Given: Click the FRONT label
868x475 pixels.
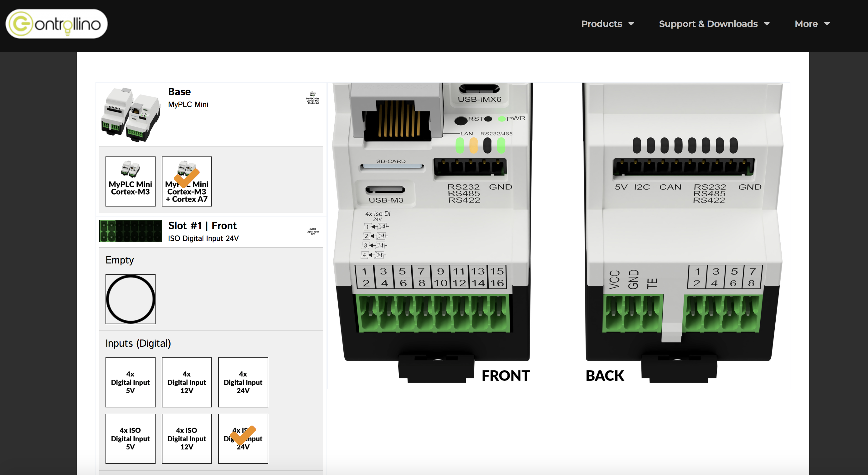Looking at the screenshot, I should coord(506,375).
